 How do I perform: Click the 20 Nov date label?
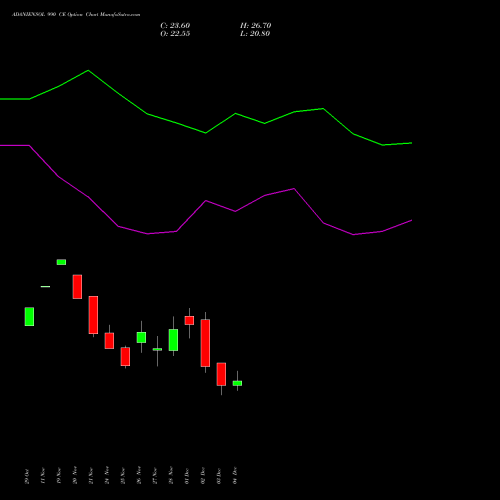coord(75,475)
